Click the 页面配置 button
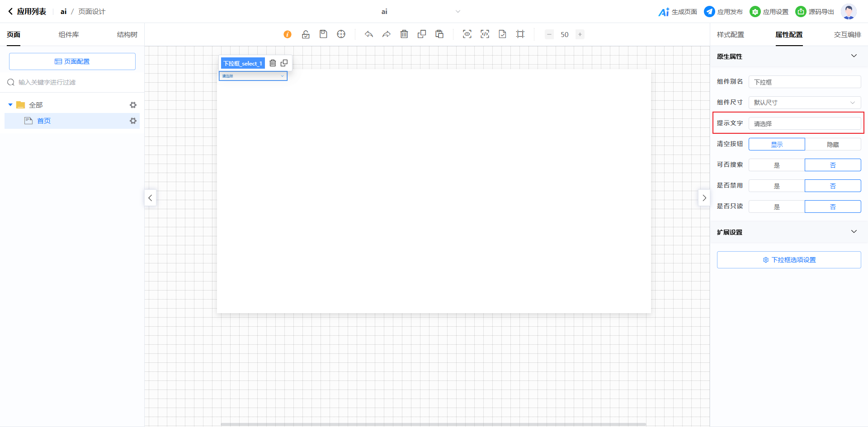This screenshot has height=427, width=868. tap(72, 61)
